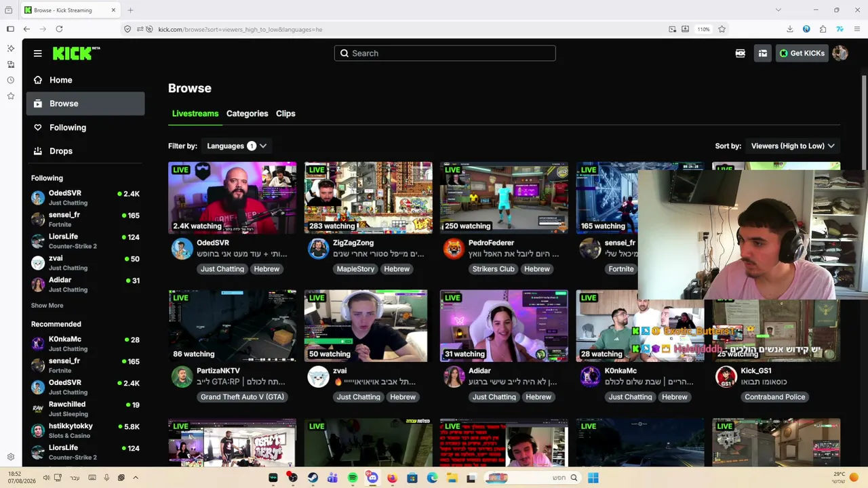
Task: Open a new browser tab
Action: [130, 10]
